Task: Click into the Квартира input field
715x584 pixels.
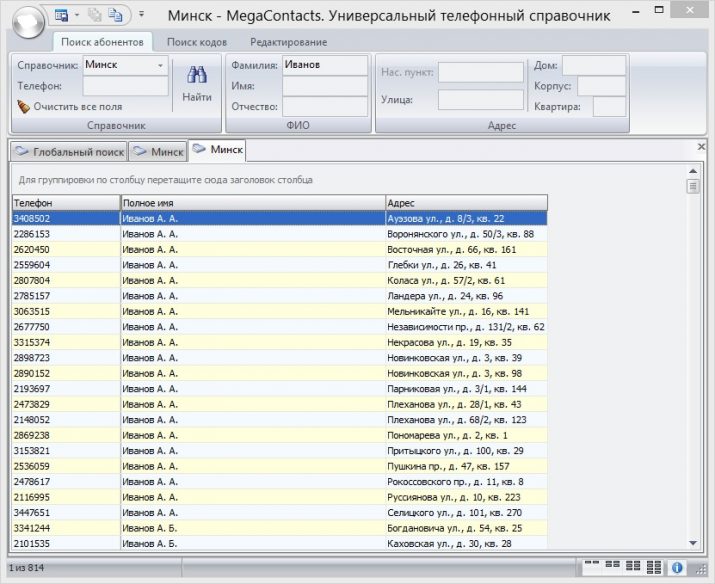Action: pos(609,107)
